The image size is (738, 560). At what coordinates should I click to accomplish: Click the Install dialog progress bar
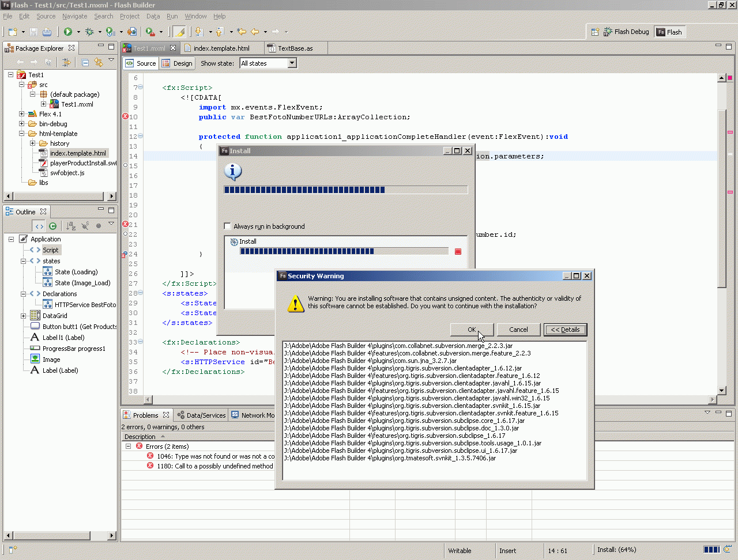345,190
